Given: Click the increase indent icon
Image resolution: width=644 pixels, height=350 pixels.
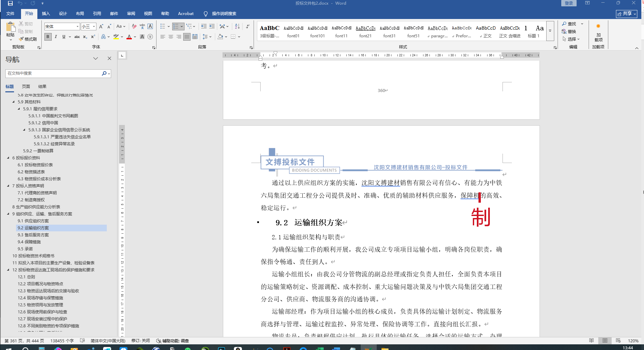Looking at the screenshot, I should click(x=212, y=26).
